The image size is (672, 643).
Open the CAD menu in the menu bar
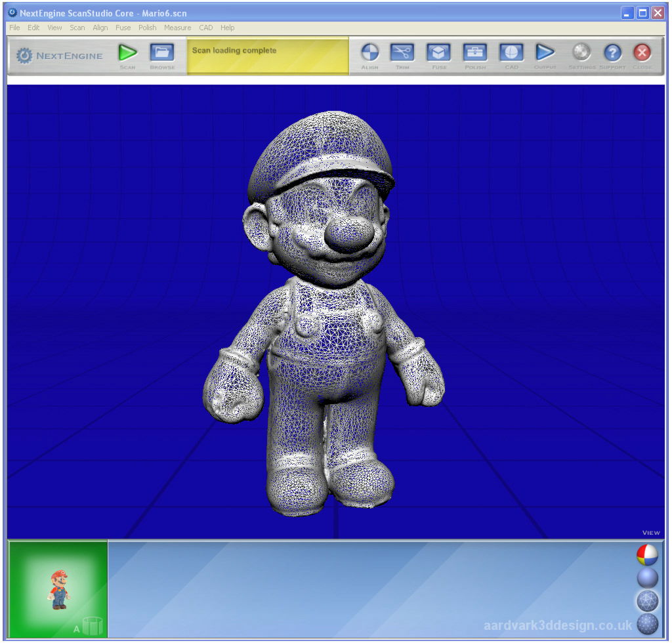[x=205, y=28]
